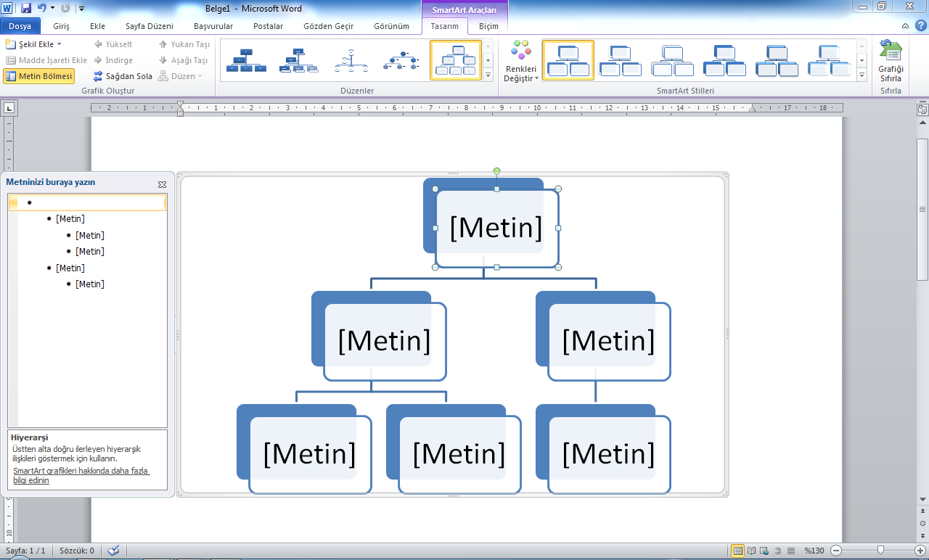Expand the Şekil Ekle dropdown arrow
The width and height of the screenshot is (929, 560).
(x=60, y=44)
